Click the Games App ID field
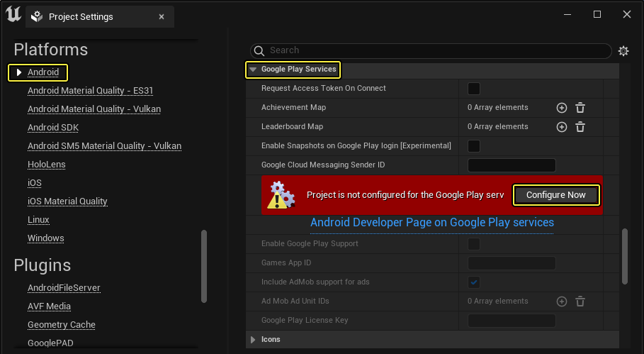The height and width of the screenshot is (354, 644). pyautogui.click(x=512, y=263)
